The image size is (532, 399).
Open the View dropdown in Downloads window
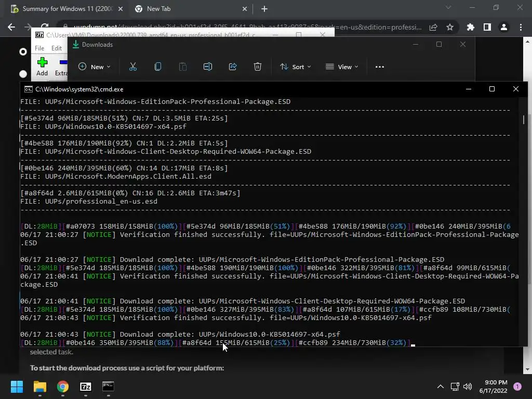point(342,67)
